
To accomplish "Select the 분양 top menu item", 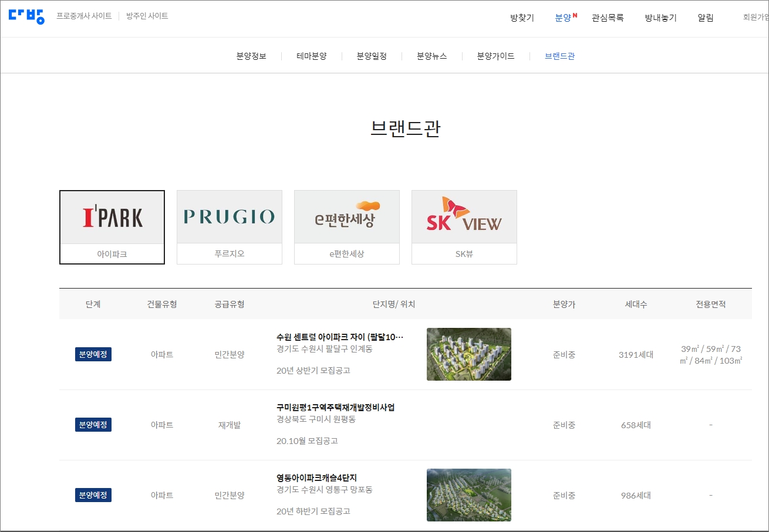I will click(563, 18).
